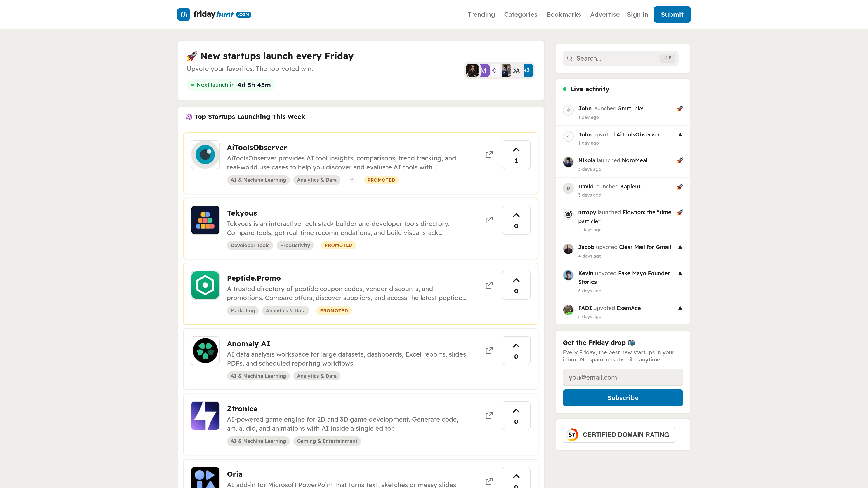The width and height of the screenshot is (868, 488).
Task: Upvote AiToolsObserver
Action: coord(516,155)
